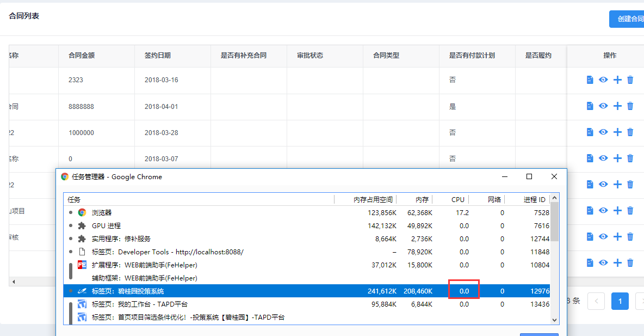Click the page icon beside Developer Tools task

pyautogui.click(x=82, y=252)
